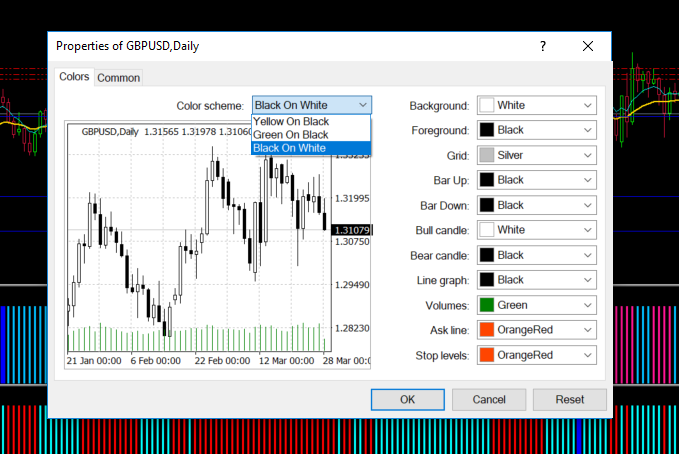Choose Green On Black color scheme

click(x=311, y=135)
